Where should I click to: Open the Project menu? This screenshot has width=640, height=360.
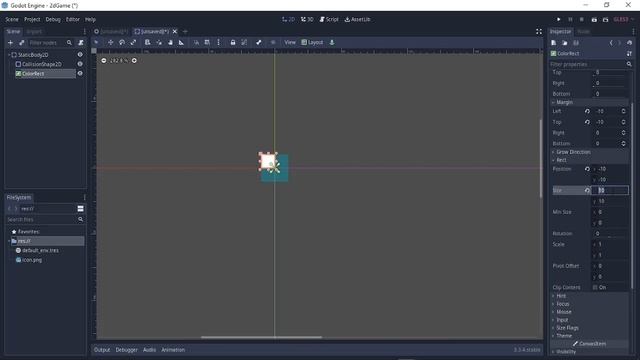32,19
